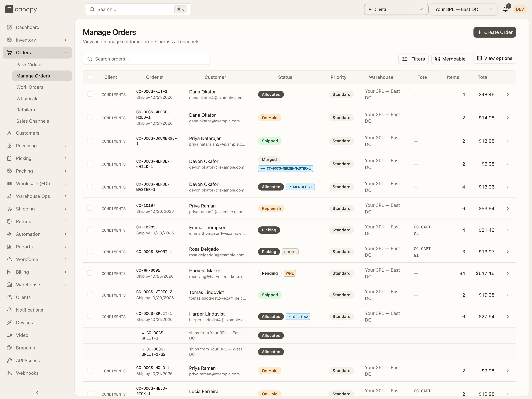Click the Picking clipboard icon
This screenshot has height=399, width=532.
(x=9, y=158)
